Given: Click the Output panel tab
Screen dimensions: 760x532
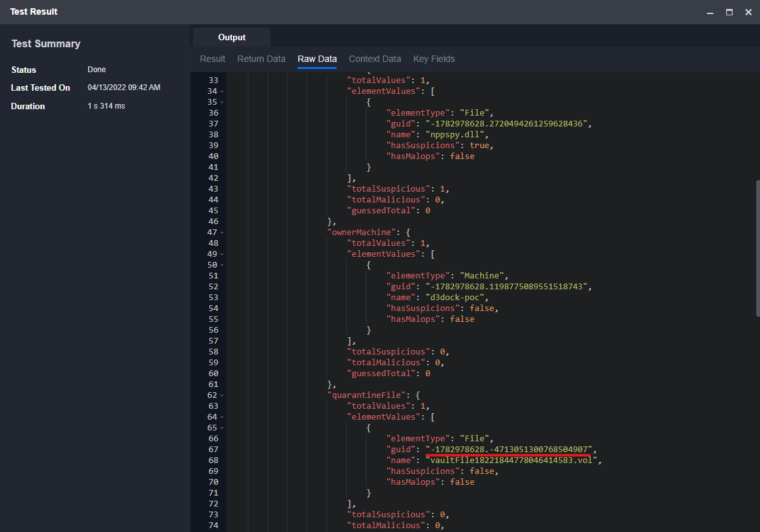Looking at the screenshot, I should click(x=232, y=38).
